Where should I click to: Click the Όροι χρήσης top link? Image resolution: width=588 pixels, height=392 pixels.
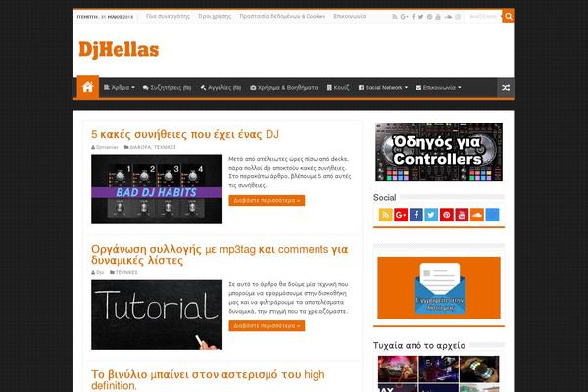215,16
